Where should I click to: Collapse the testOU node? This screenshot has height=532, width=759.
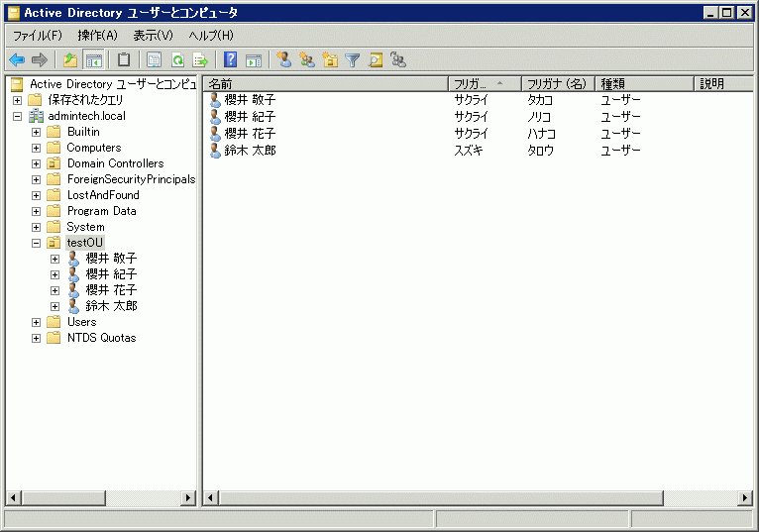pos(37,243)
